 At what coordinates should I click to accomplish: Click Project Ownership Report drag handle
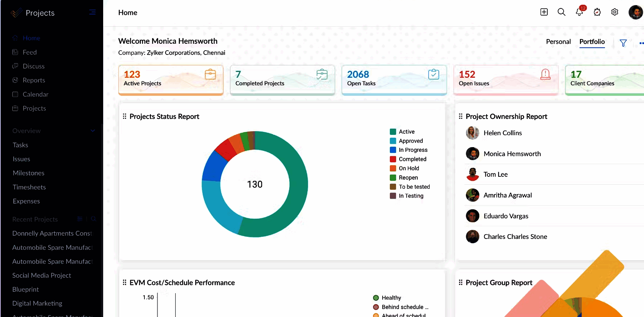click(x=460, y=116)
